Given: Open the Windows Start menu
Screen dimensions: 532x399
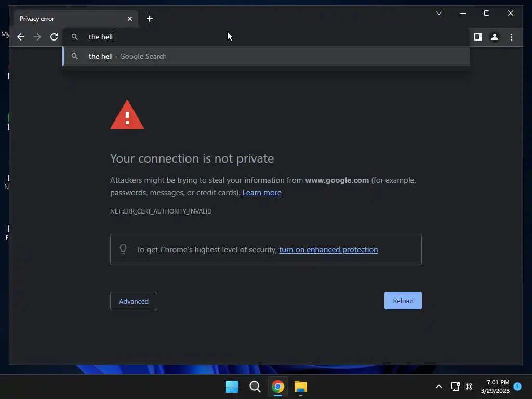Looking at the screenshot, I should coord(232,387).
